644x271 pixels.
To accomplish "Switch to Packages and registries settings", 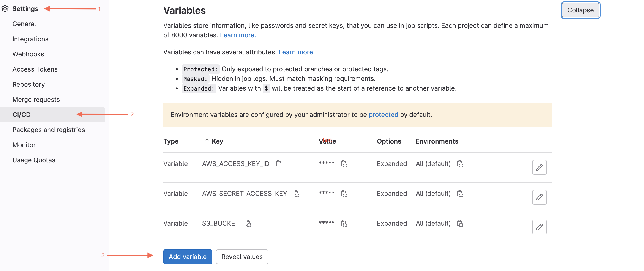I will point(49,130).
